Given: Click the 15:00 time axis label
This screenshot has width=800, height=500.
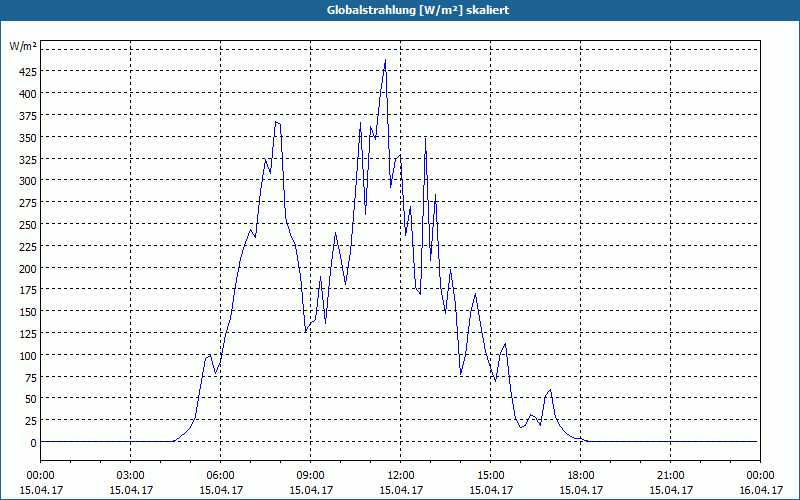Looking at the screenshot, I should pos(490,476).
